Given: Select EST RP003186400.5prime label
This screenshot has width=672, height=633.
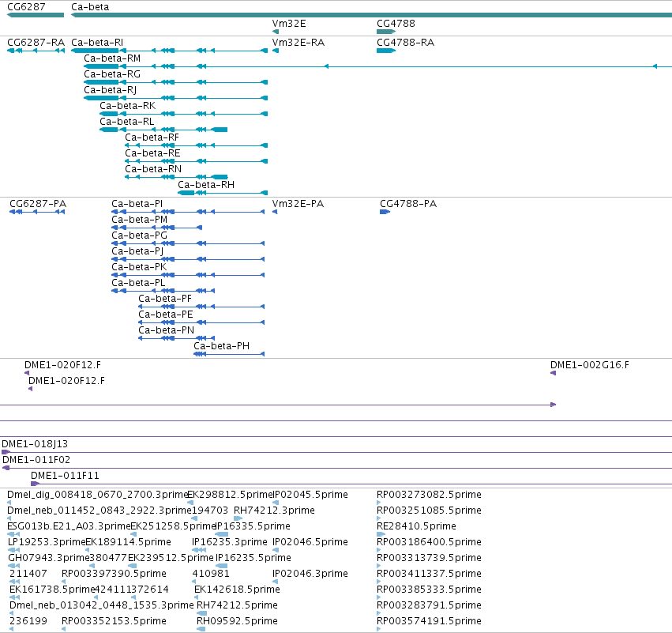Looking at the screenshot, I should [x=429, y=542].
